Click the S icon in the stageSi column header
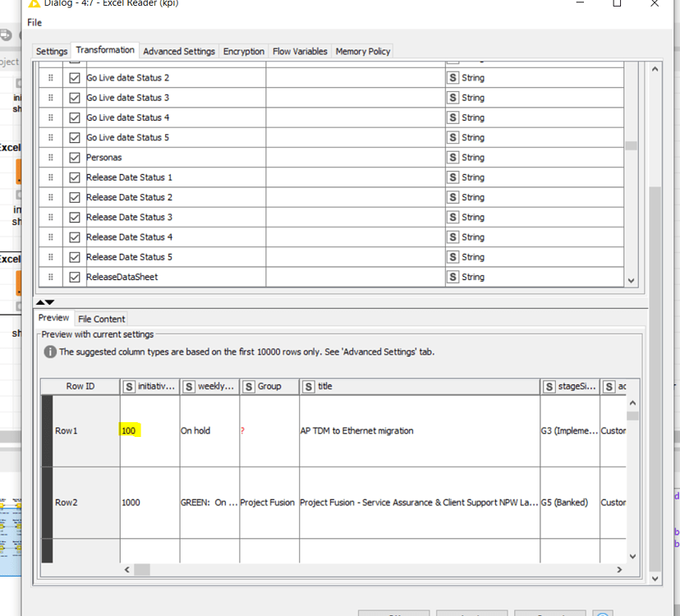Viewport: 680px width, 616px height. [549, 386]
